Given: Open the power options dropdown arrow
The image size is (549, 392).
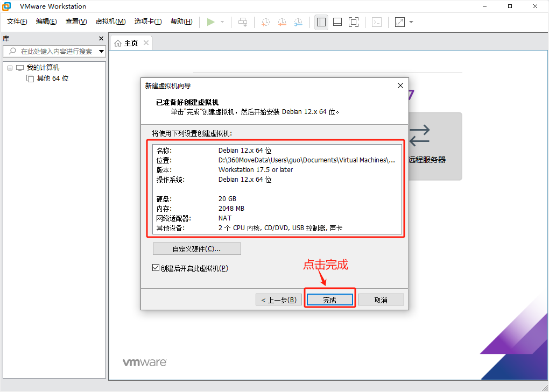Looking at the screenshot, I should 222,22.
